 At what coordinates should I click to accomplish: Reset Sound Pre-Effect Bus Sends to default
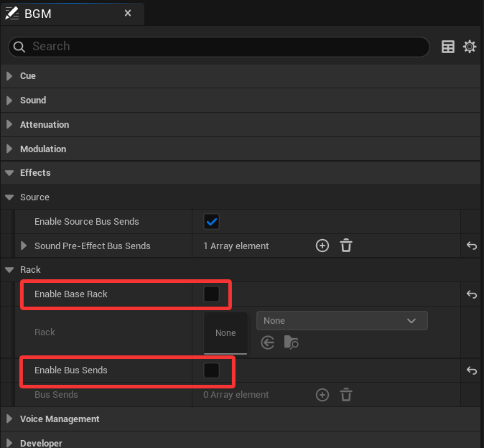[472, 246]
